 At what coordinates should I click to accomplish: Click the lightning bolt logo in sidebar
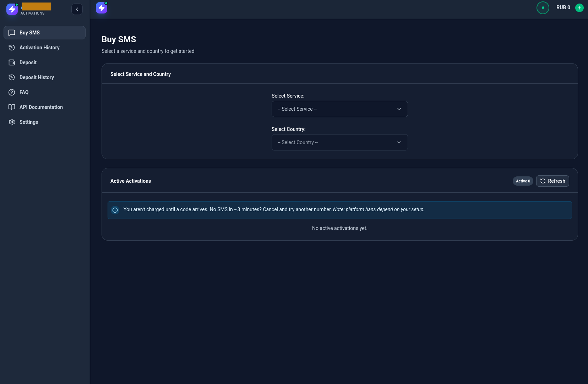(x=12, y=9)
